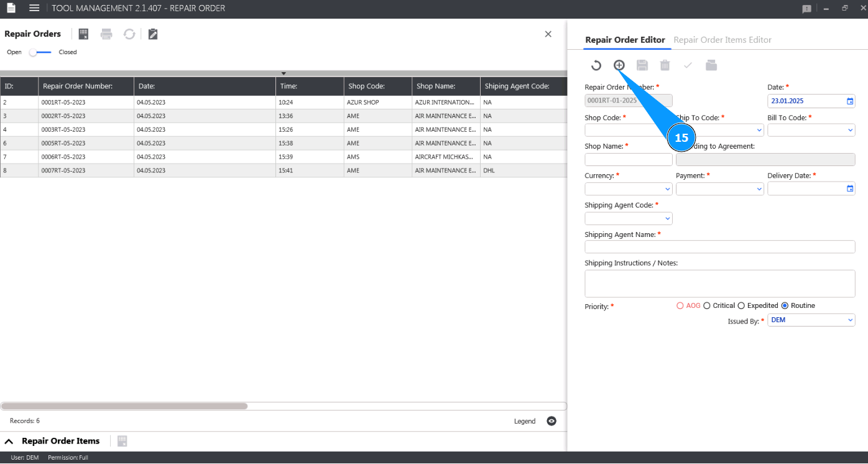This screenshot has height=464, width=868.
Task: Open the Shop Code dropdown
Action: pyautogui.click(x=629, y=130)
